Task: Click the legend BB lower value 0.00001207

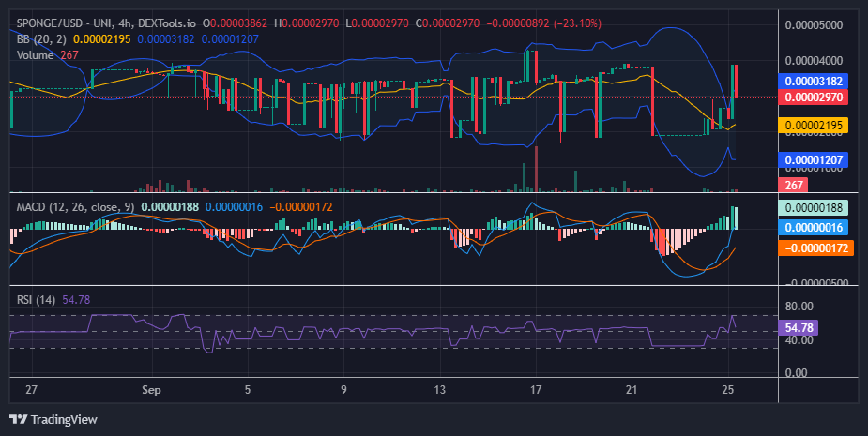Action: [230, 38]
